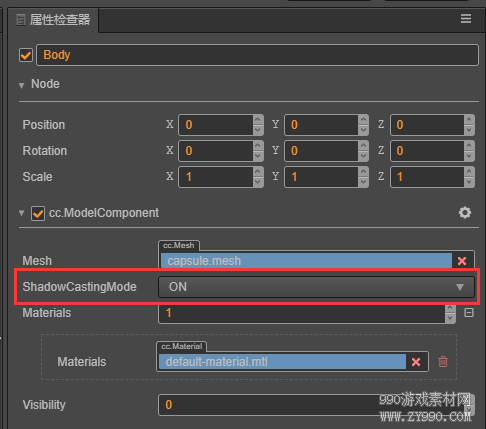Toggle the Body node active checkbox
Viewport: 486px width, 429px height.
[26, 55]
